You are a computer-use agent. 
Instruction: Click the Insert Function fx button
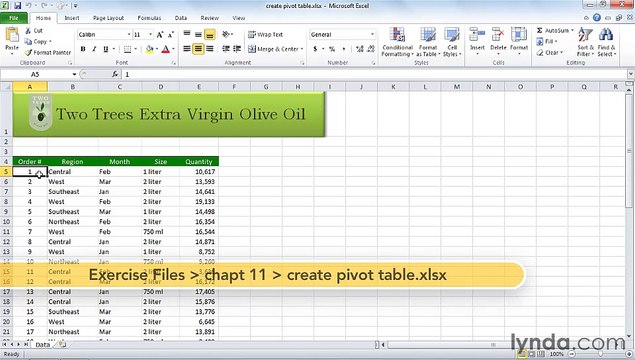115,74
